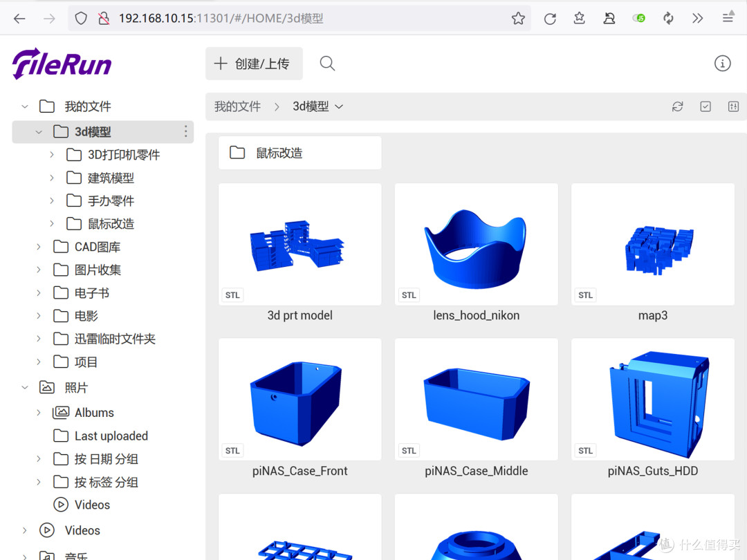Open map3 model thumbnail

653,244
